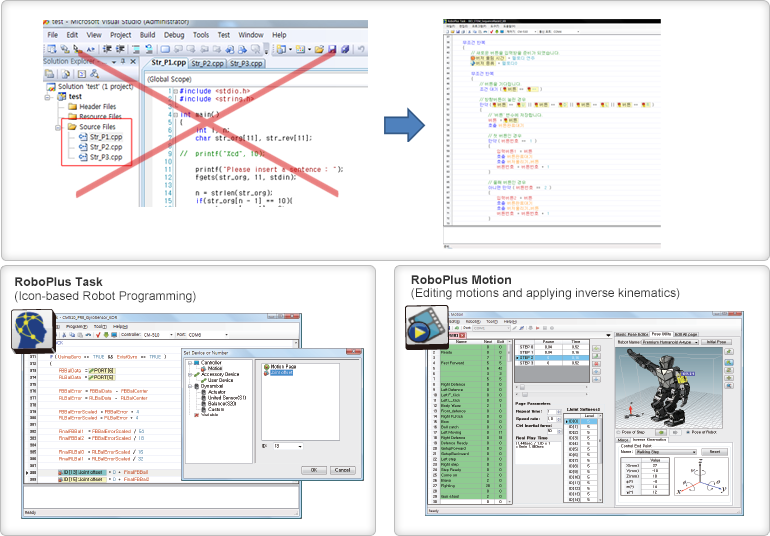The image size is (770, 536).
Task: Click the red delete step button beside steps table
Action: click(x=596, y=364)
